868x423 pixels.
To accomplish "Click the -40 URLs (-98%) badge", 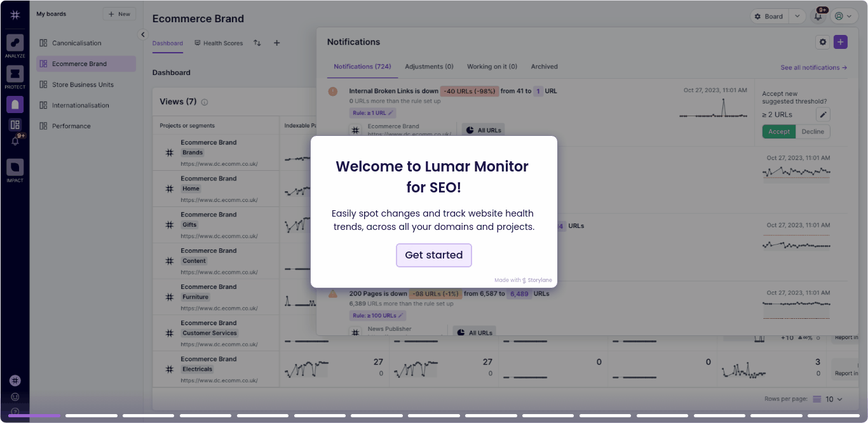I will [x=470, y=91].
